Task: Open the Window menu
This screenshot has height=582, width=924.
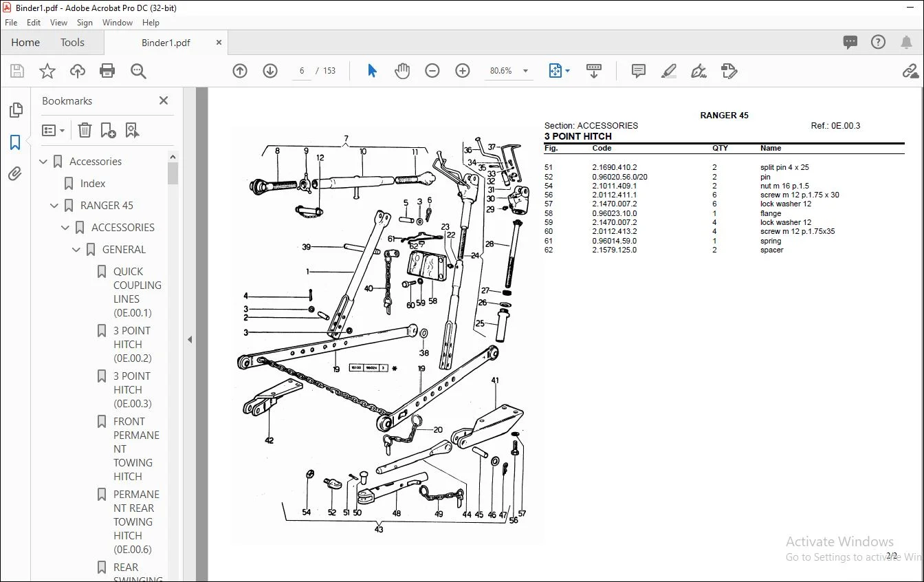Action: [118, 23]
